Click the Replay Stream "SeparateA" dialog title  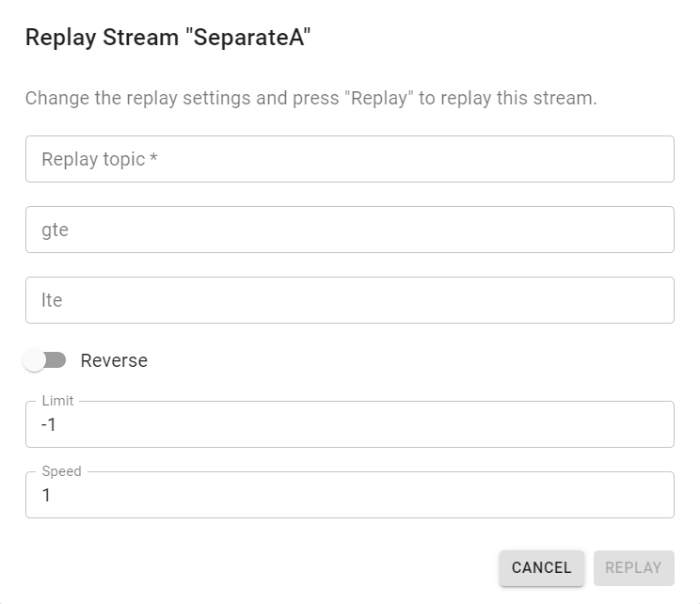[167, 37]
